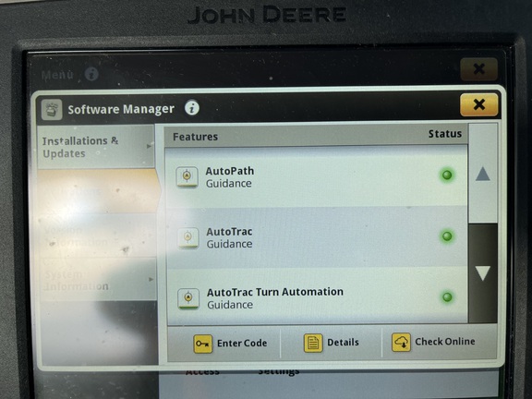The height and width of the screenshot is (399, 532).
Task: Click the Menu title in background
Action: (x=57, y=74)
